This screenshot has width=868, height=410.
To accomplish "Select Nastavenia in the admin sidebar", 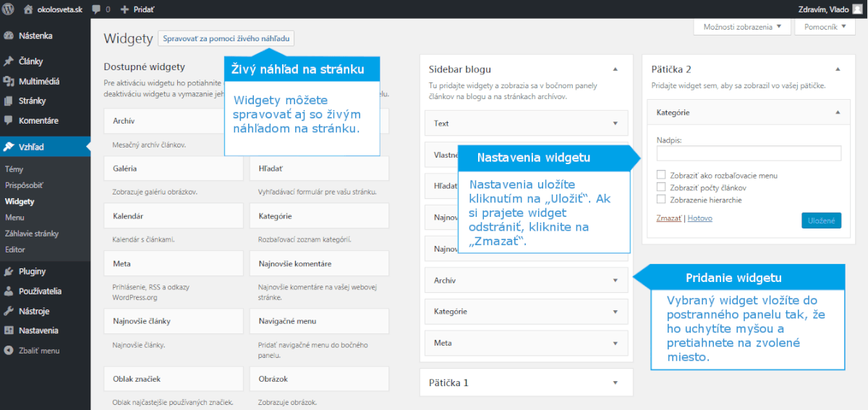I will 38,330.
